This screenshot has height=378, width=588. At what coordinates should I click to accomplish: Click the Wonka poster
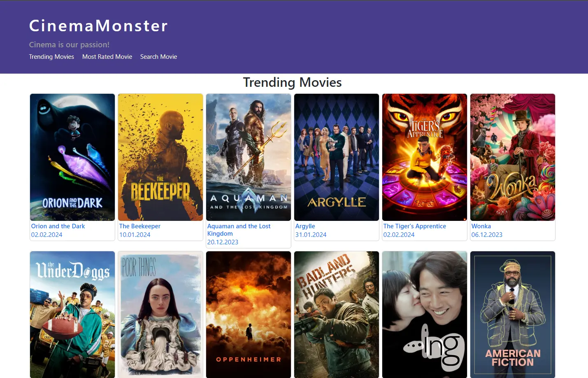(x=512, y=157)
